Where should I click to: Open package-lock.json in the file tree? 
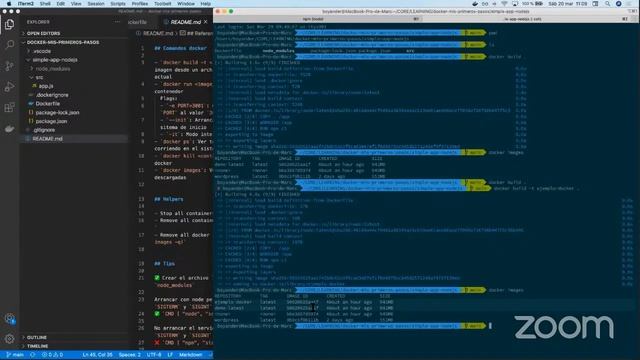[x=57, y=113]
